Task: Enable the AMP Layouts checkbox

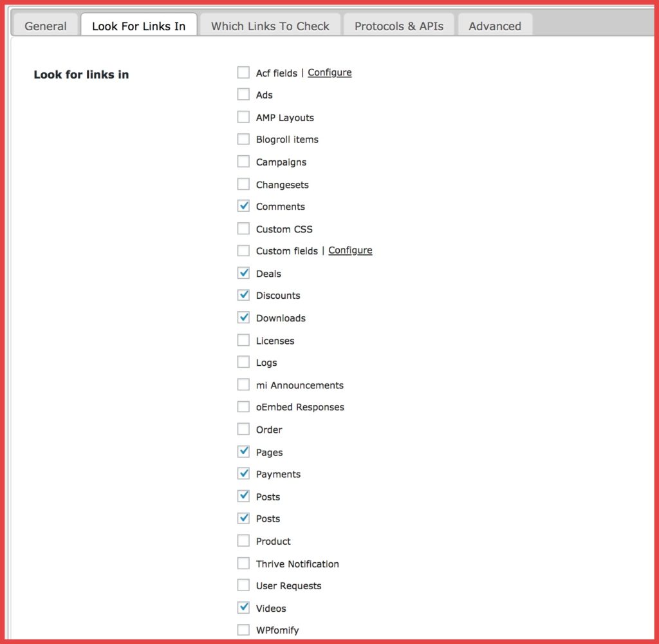Action: [x=243, y=117]
